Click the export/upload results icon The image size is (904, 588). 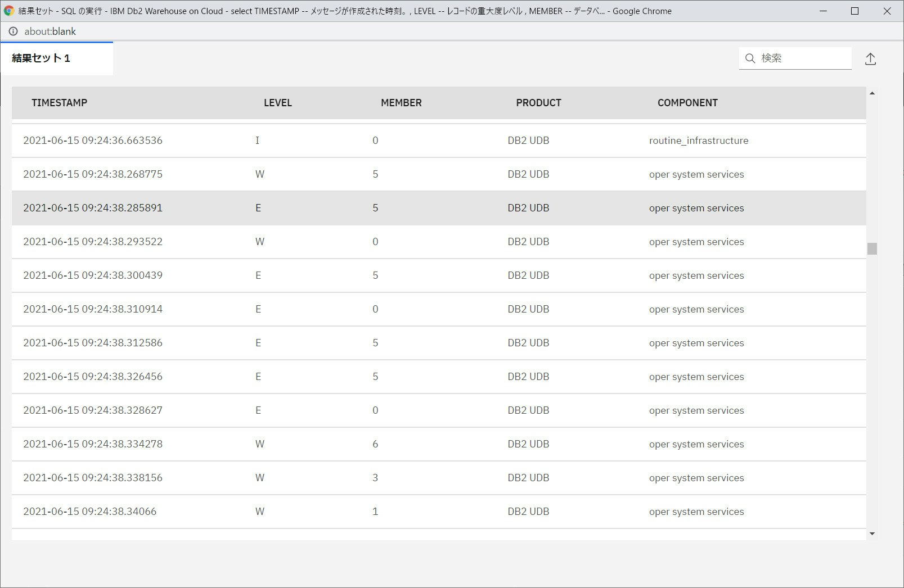[x=870, y=58]
